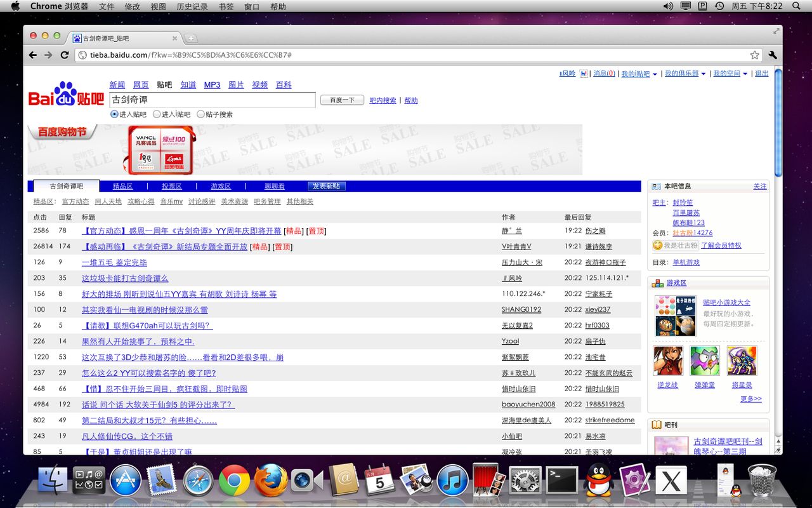Open author baoyuchen2008's profile link
The width and height of the screenshot is (812, 508).
point(528,404)
